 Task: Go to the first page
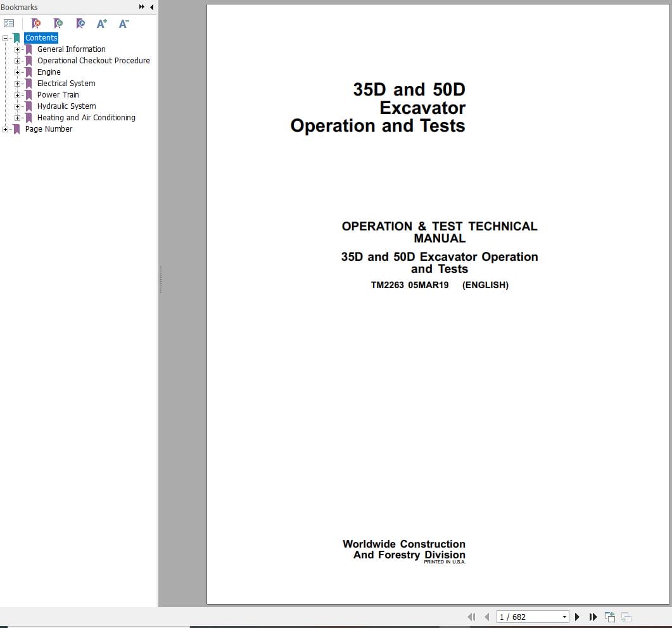coord(471,617)
